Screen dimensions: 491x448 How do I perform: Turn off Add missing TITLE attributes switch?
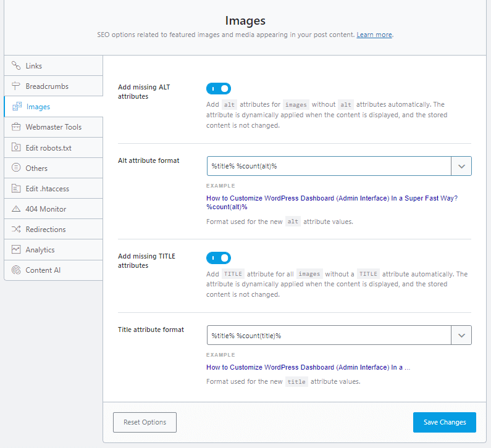(218, 258)
